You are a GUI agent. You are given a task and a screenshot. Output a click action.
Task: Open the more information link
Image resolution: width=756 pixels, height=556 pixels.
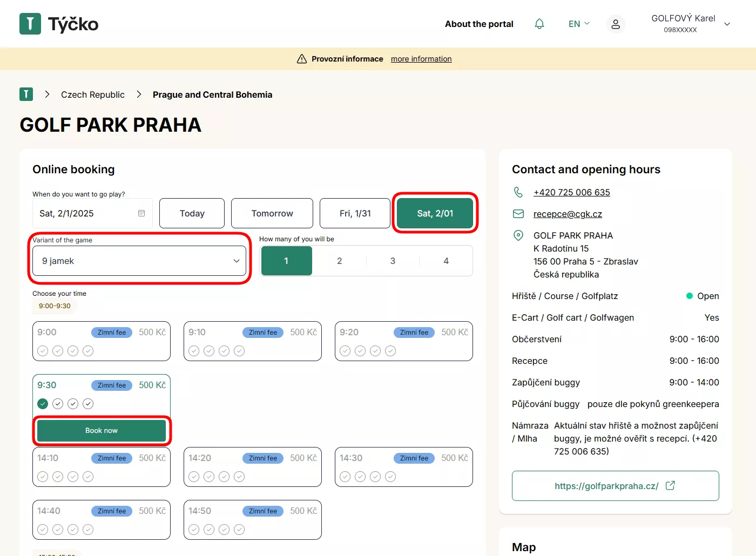pos(421,59)
